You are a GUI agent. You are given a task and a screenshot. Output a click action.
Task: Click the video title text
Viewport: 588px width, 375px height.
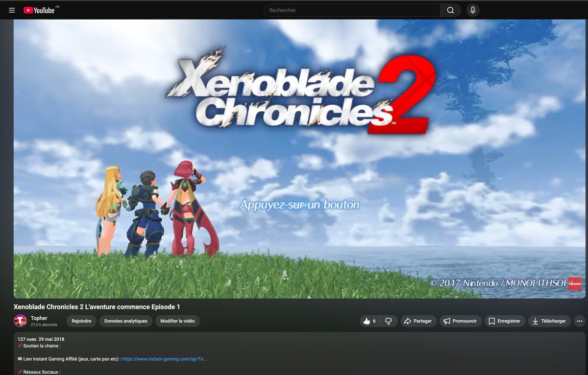(x=97, y=307)
